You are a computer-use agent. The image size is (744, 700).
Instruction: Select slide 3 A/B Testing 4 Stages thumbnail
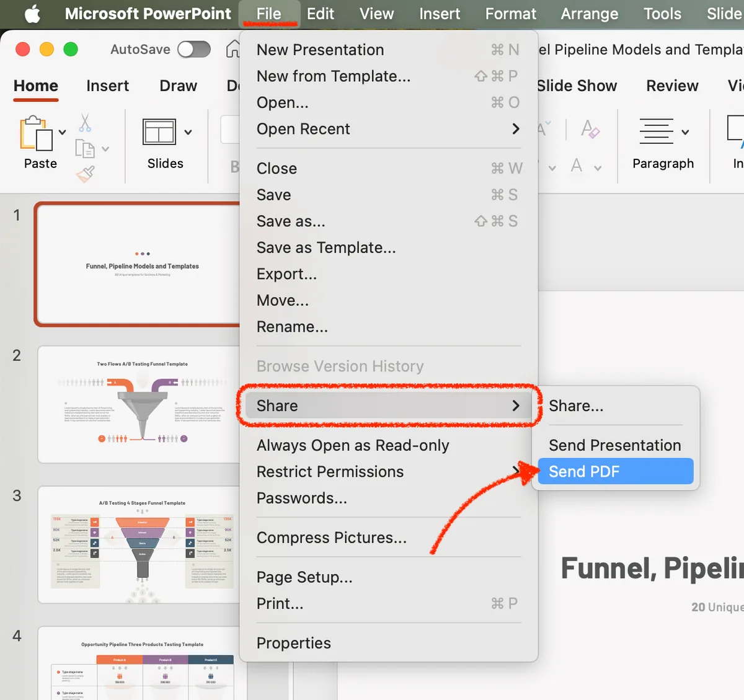pos(139,544)
